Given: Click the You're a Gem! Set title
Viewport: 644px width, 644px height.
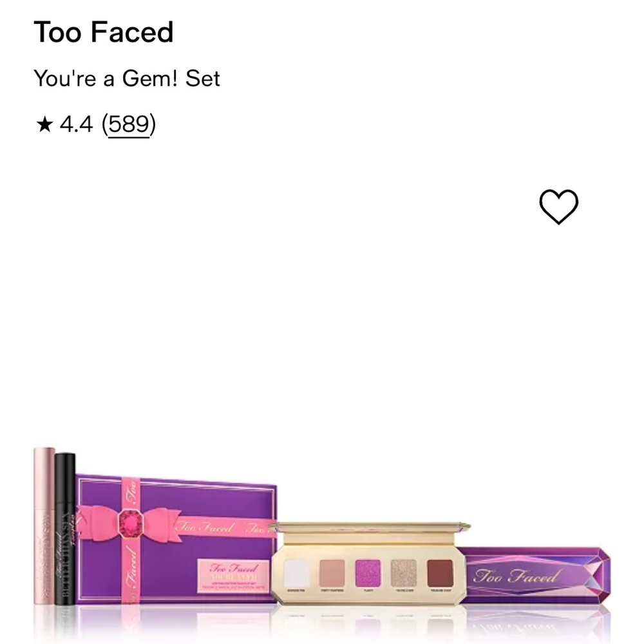Looking at the screenshot, I should coord(127,79).
